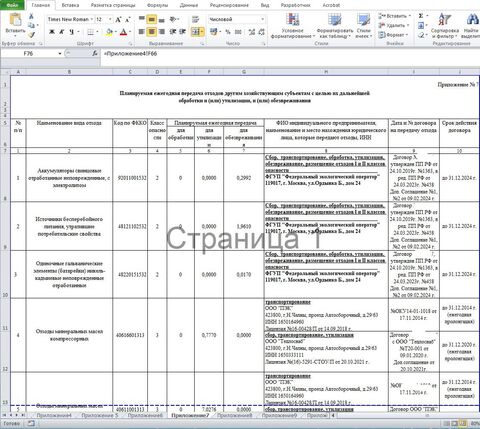The image size is (480, 429).
Task: Expand the Times New Roman font dropdown
Action: tap(92, 19)
